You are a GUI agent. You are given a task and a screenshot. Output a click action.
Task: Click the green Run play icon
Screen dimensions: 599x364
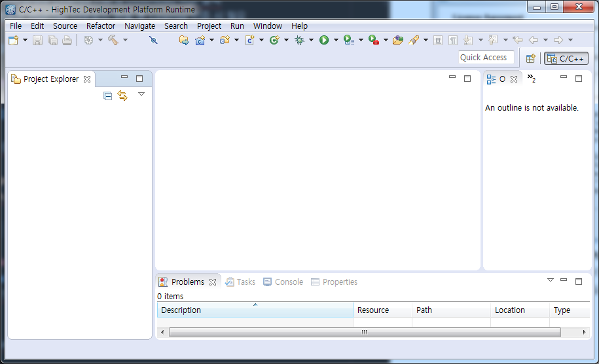324,40
